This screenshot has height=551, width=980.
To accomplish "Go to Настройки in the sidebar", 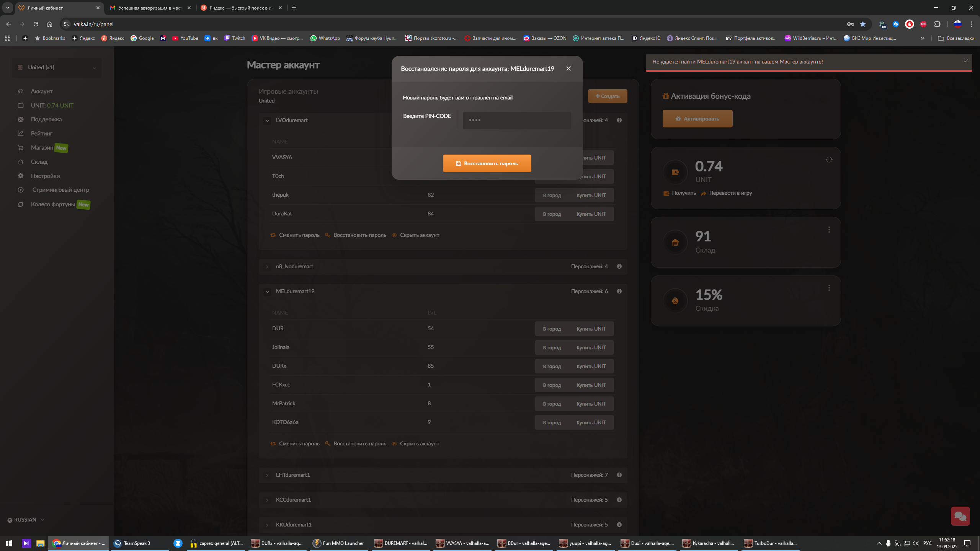I will pos(45,176).
